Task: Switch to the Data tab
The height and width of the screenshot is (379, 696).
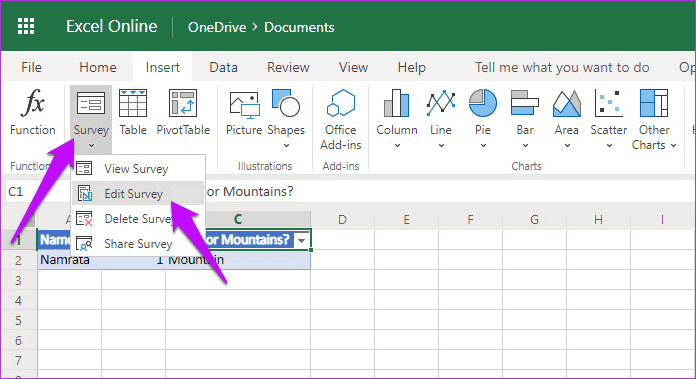Action: pyautogui.click(x=223, y=67)
